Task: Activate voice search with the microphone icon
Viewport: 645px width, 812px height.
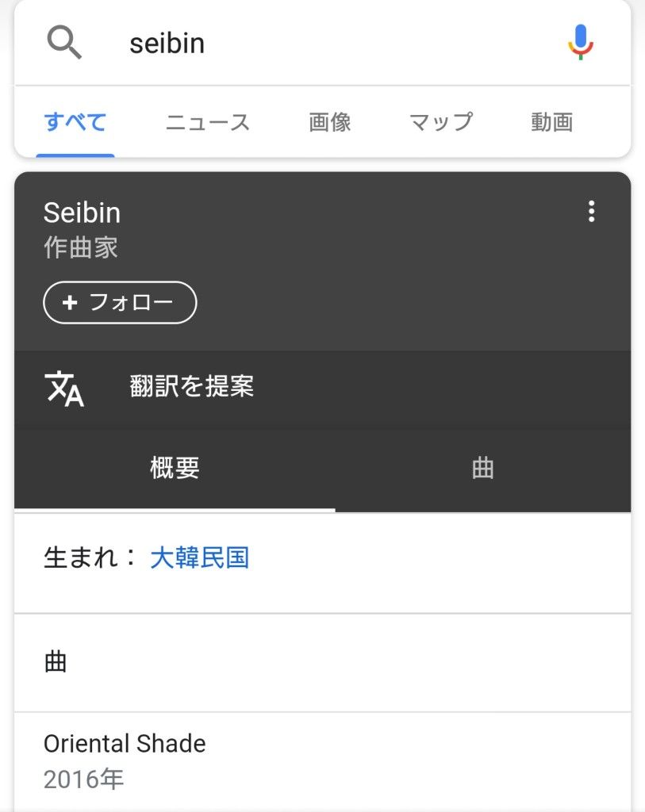Action: pyautogui.click(x=580, y=42)
